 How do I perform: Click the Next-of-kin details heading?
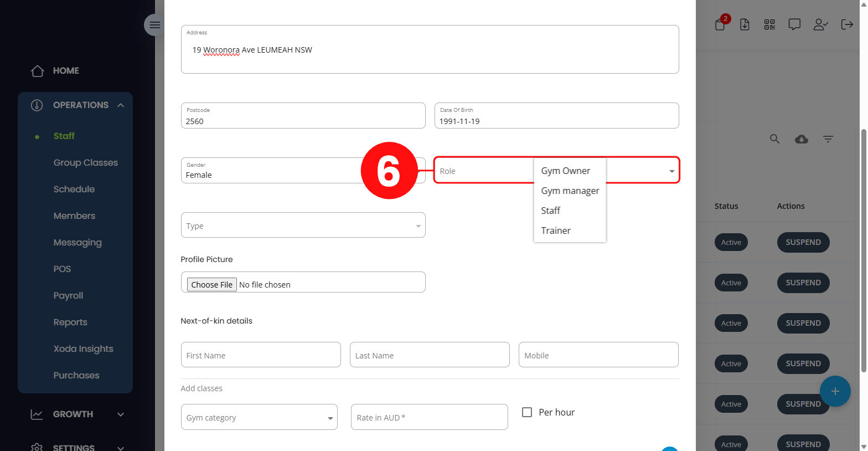tap(216, 321)
